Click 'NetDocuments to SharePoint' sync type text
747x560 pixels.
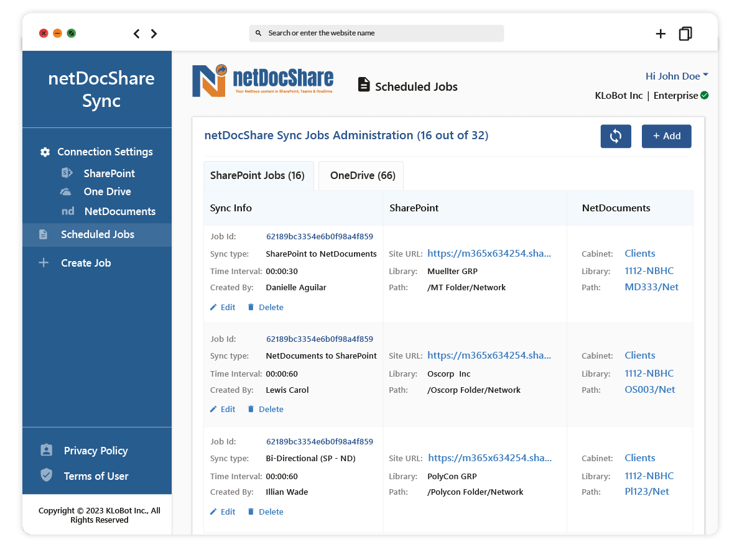coord(321,356)
